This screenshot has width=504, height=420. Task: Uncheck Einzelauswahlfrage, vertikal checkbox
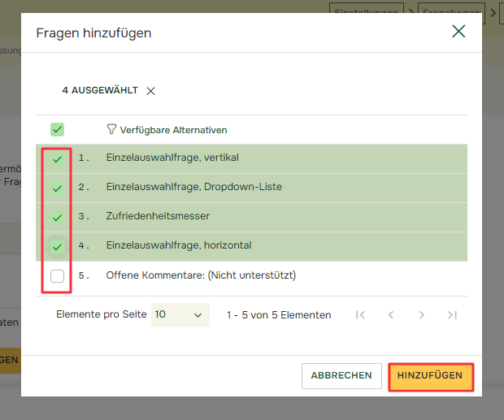click(57, 159)
